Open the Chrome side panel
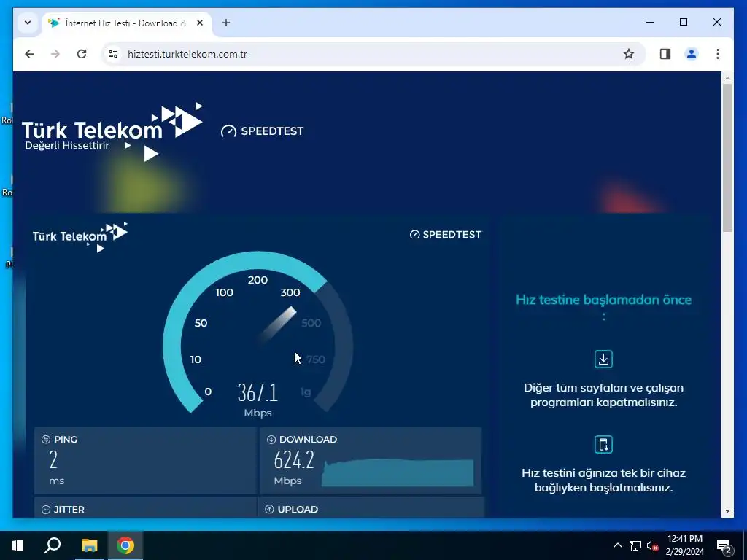The image size is (747, 560). tap(665, 54)
